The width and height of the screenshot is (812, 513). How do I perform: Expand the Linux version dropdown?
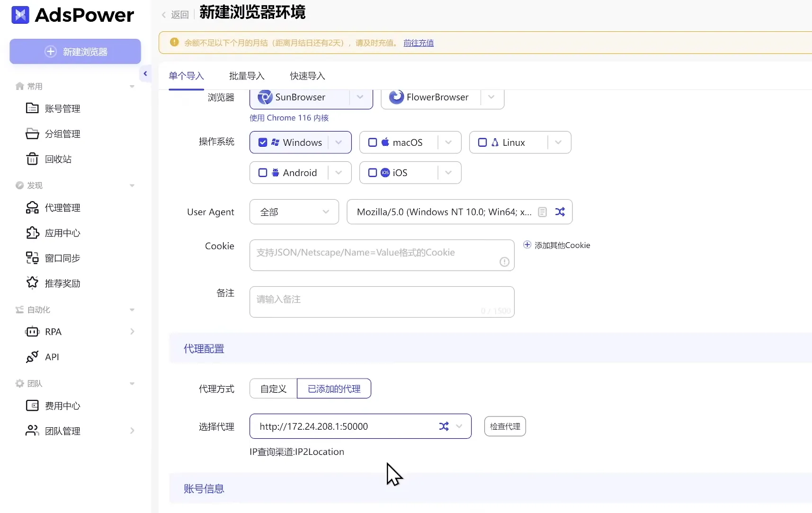point(558,142)
